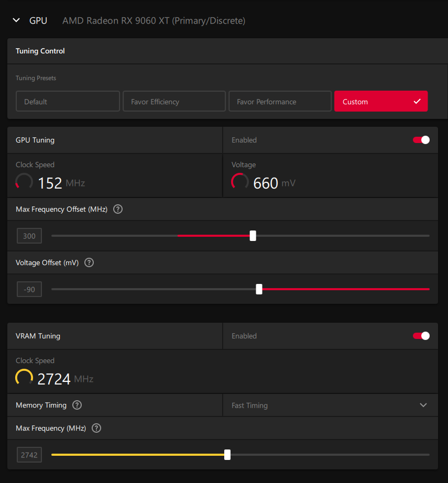Click the 2742 max frequency input box
This screenshot has width=448, height=483.
click(29, 455)
